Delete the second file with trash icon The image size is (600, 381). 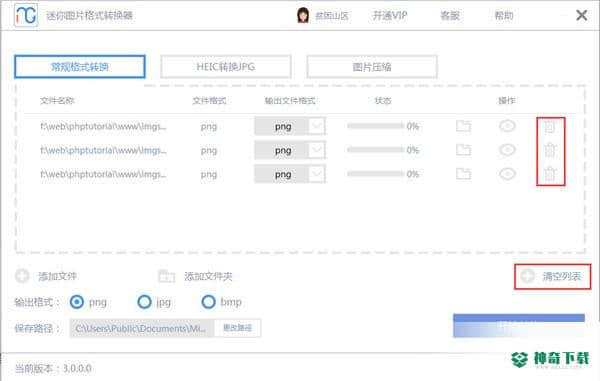tap(550, 150)
